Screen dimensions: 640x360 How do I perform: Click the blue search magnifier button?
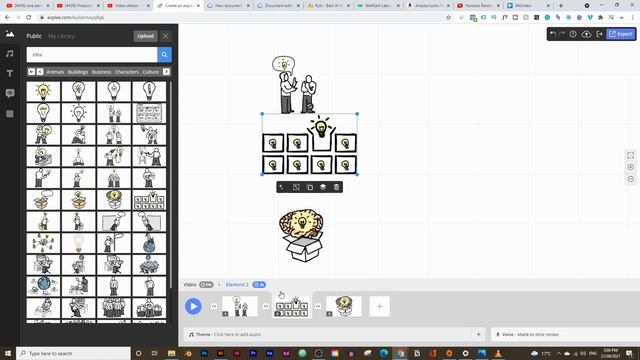(164, 55)
